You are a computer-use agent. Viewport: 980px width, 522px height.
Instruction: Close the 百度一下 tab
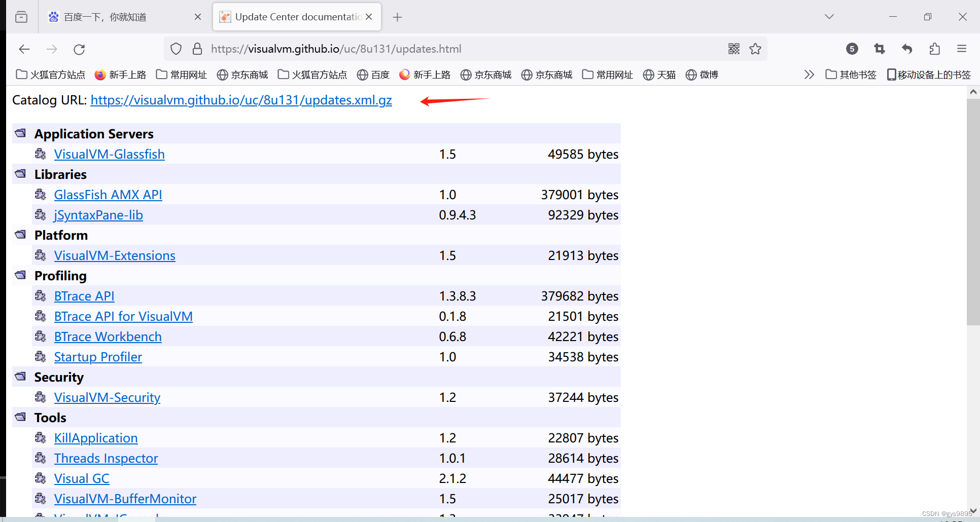coord(198,17)
